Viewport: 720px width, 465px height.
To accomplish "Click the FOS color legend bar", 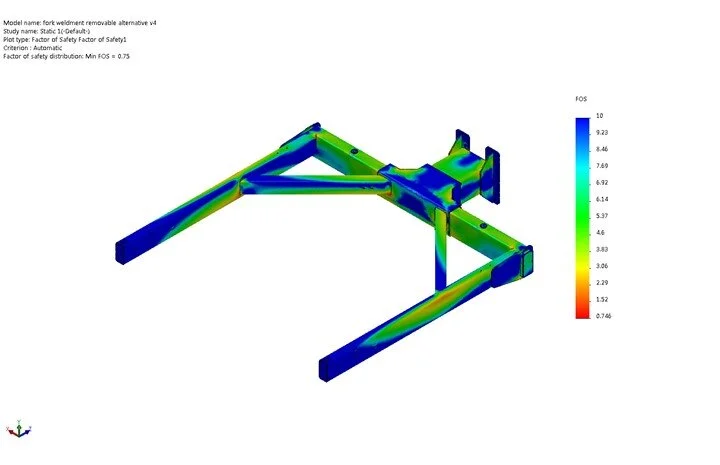I will pyautogui.click(x=582, y=218).
